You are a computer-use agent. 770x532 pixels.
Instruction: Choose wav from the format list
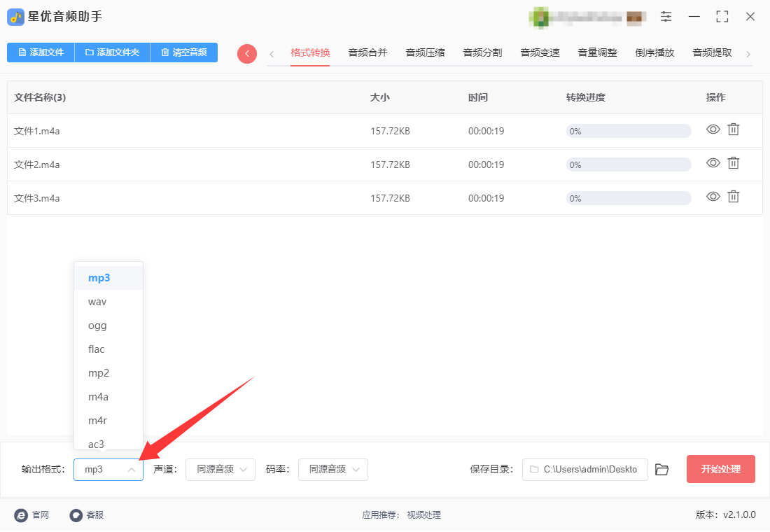coord(108,302)
